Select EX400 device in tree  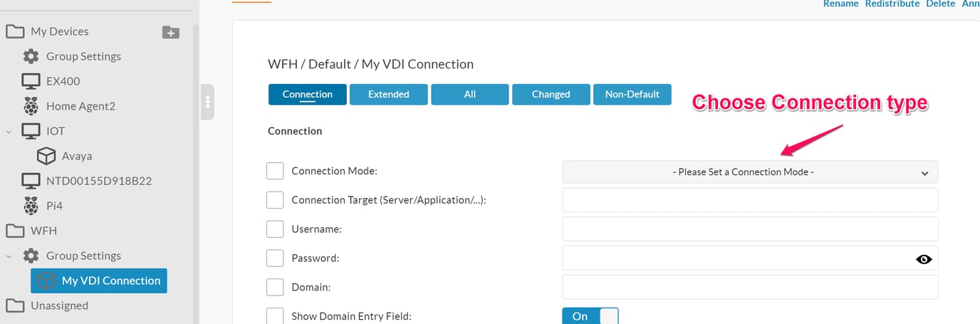[x=63, y=81]
